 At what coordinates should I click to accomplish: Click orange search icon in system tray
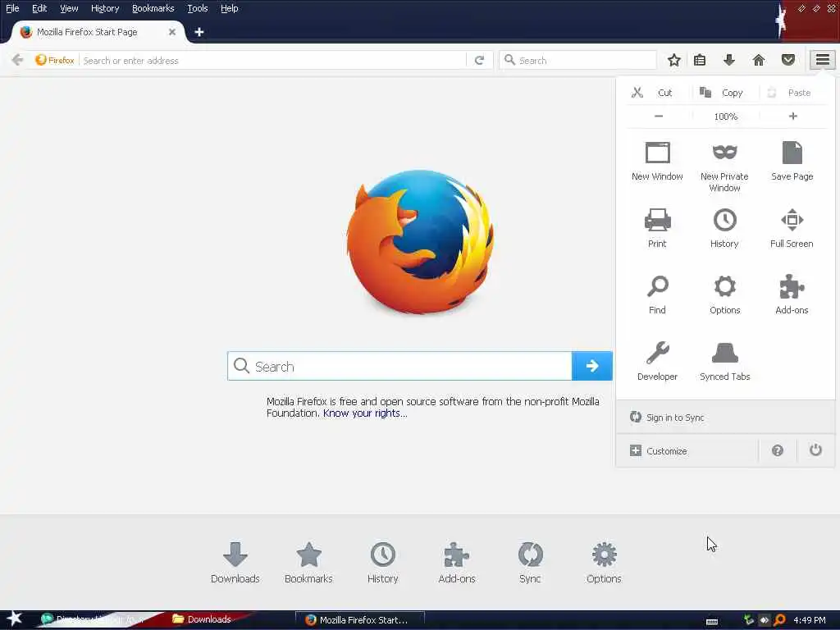tap(779, 620)
